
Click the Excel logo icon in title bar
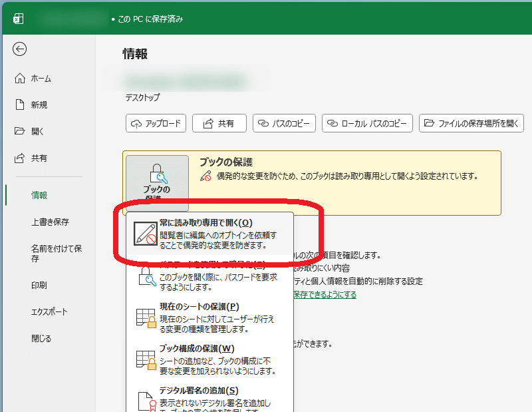(x=19, y=19)
